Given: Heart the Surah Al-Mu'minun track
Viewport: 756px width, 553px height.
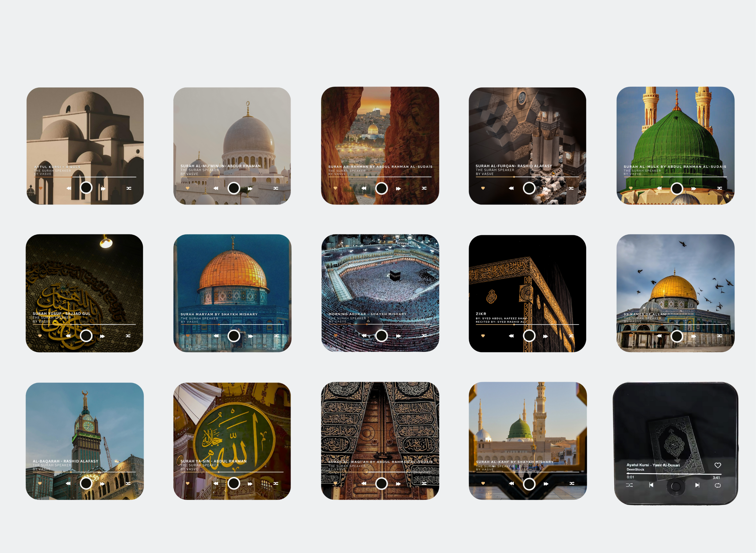Looking at the screenshot, I should (x=188, y=188).
